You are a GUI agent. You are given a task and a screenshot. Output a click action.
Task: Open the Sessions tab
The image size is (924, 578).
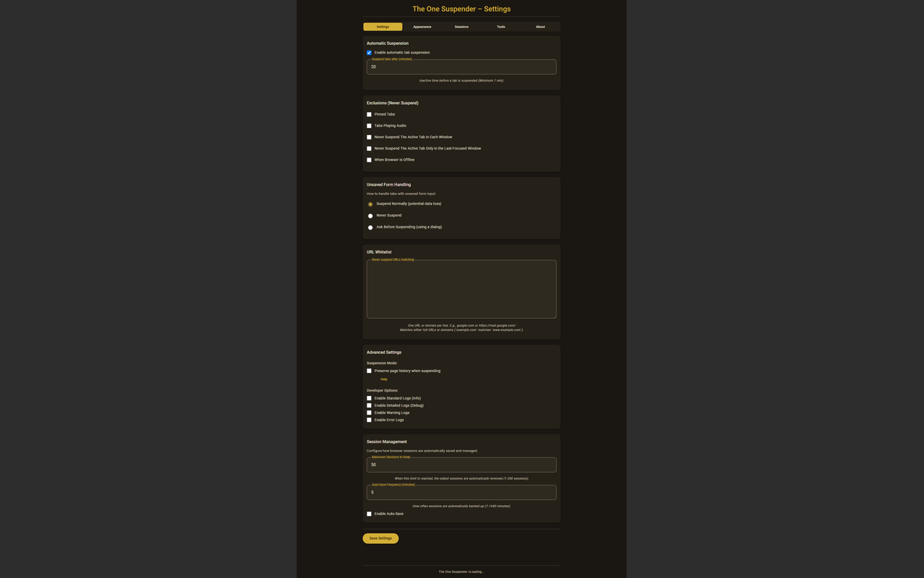point(461,27)
